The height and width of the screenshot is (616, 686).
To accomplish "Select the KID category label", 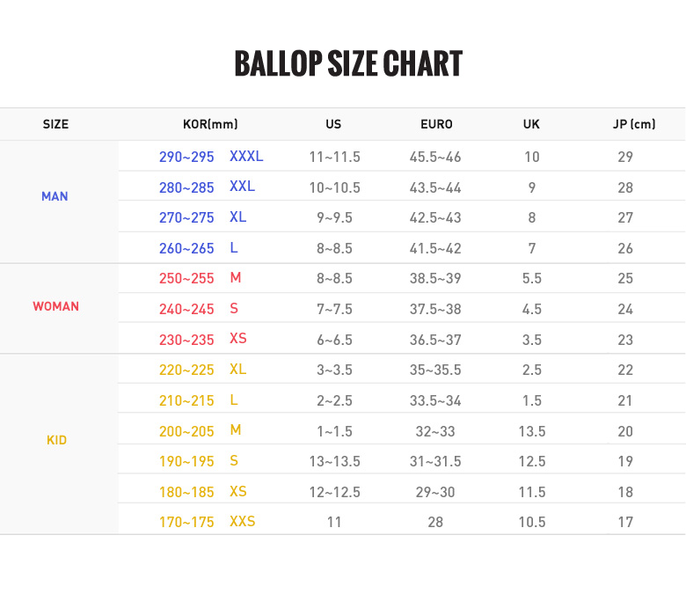I will pos(56,440).
